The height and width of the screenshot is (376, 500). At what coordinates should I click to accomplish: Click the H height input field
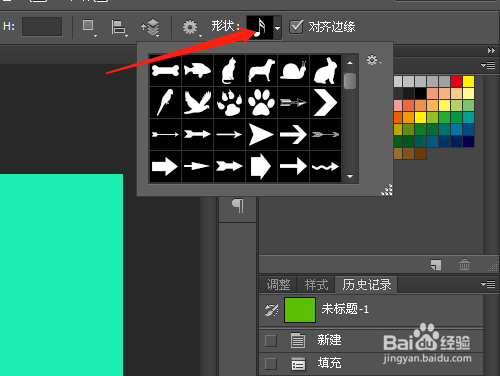[x=42, y=27]
